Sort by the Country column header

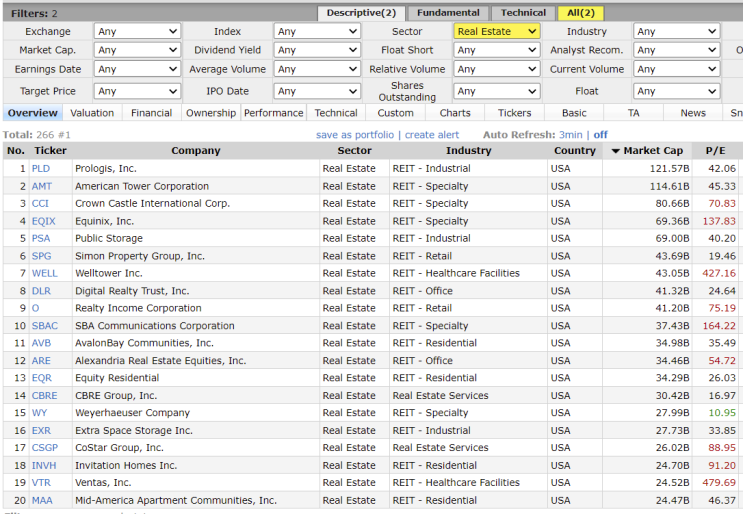[575, 151]
